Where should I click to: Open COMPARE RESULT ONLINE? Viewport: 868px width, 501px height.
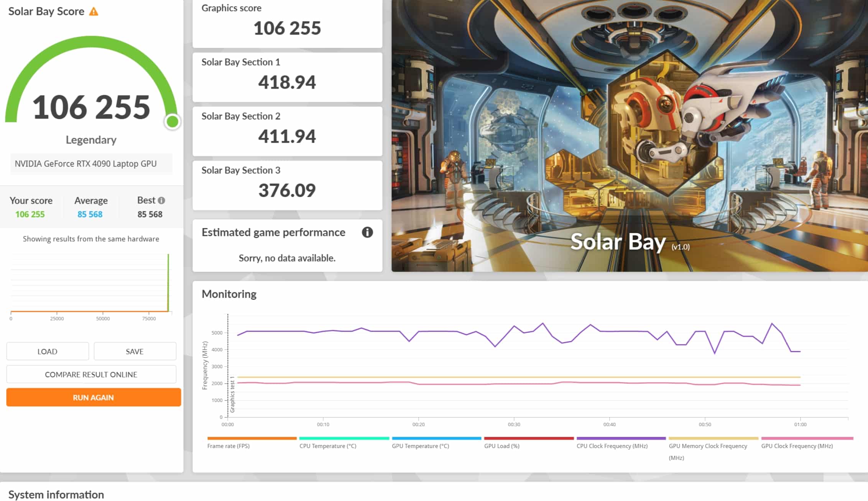coord(91,374)
